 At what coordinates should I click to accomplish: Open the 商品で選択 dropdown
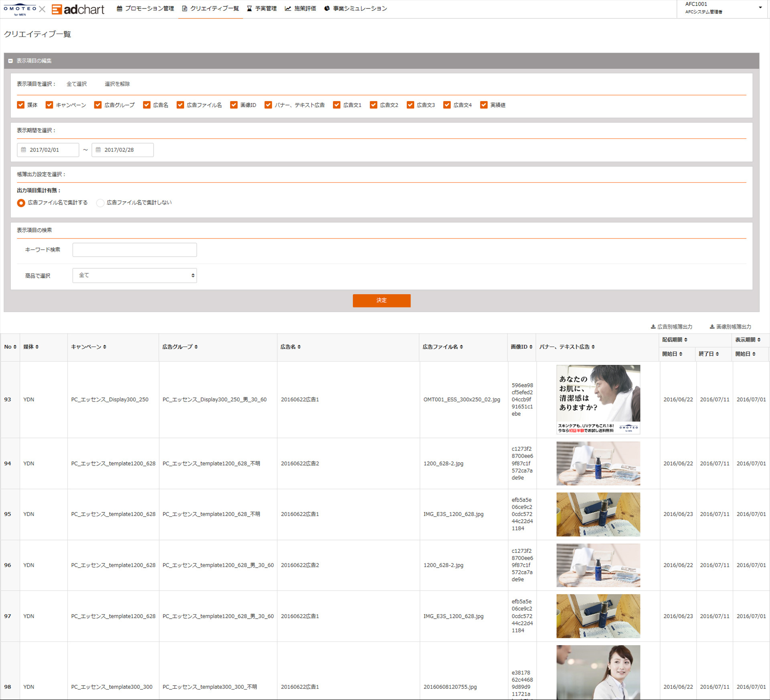pos(134,275)
